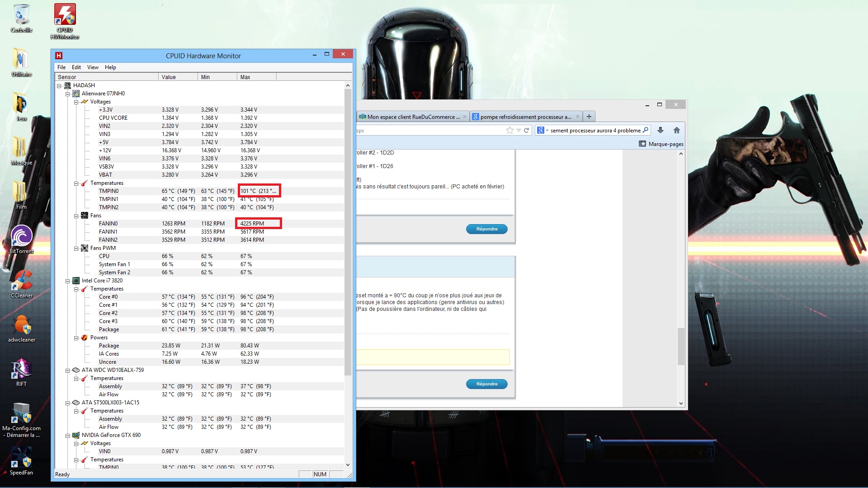Launch SpeedFan desktop shortcut
The width and height of the screenshot is (868, 488).
21,461
